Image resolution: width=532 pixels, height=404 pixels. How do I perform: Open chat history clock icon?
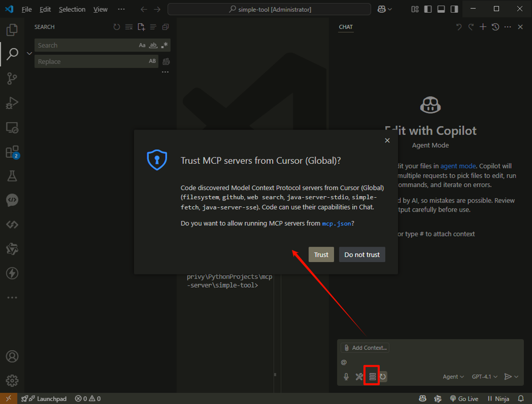coord(495,27)
